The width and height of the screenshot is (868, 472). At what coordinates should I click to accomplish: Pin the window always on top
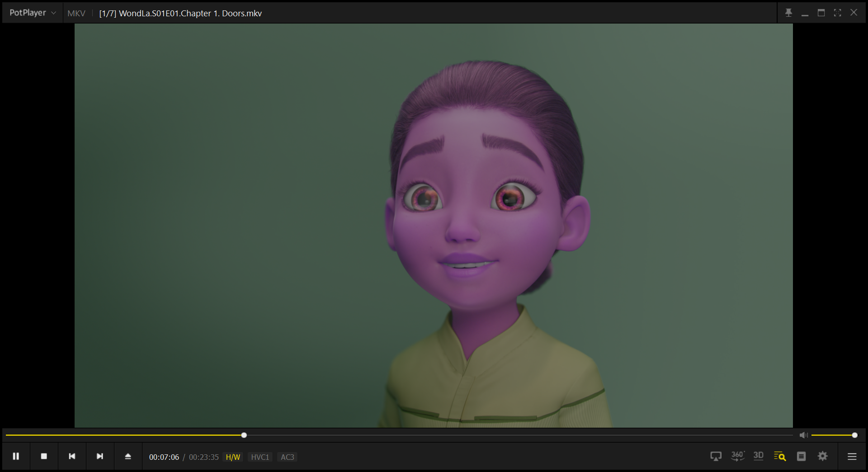[x=788, y=13]
